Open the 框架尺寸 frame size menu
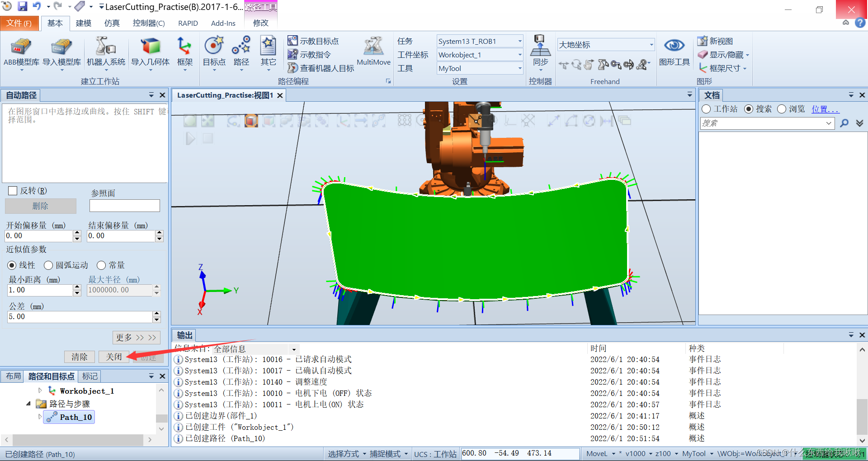This screenshot has height=461, width=868. [x=722, y=68]
